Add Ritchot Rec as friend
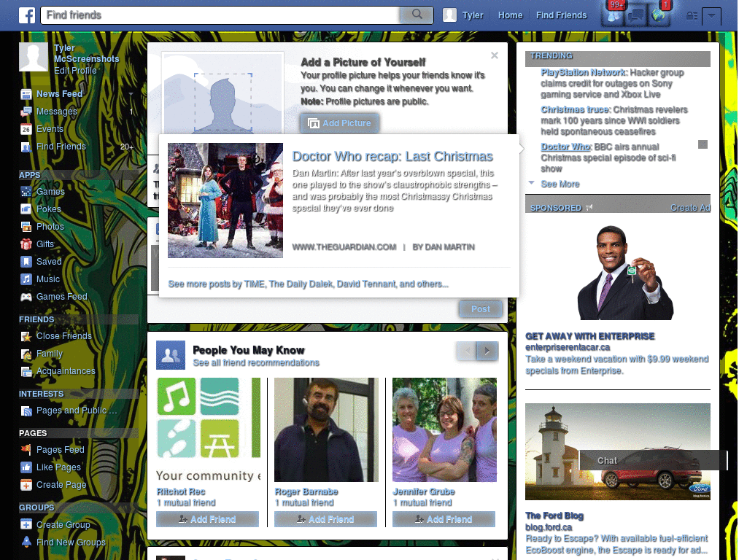 [207, 519]
